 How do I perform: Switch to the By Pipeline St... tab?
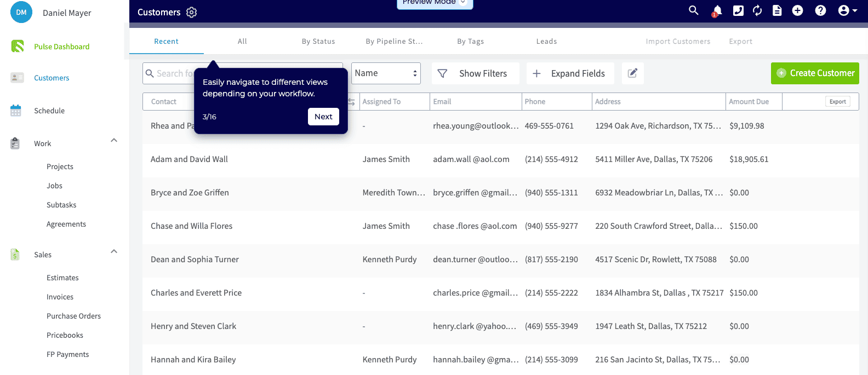pos(394,42)
